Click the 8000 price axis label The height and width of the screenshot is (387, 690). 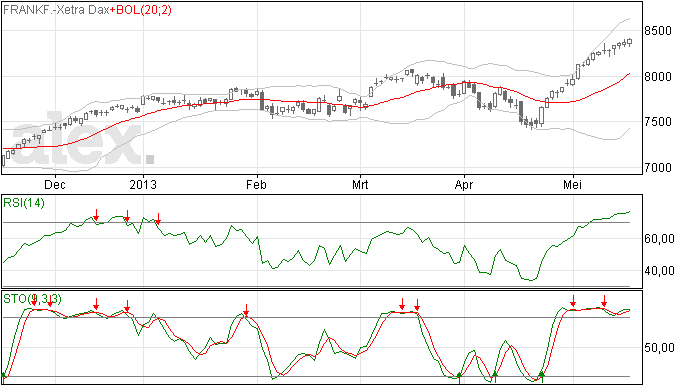658,77
